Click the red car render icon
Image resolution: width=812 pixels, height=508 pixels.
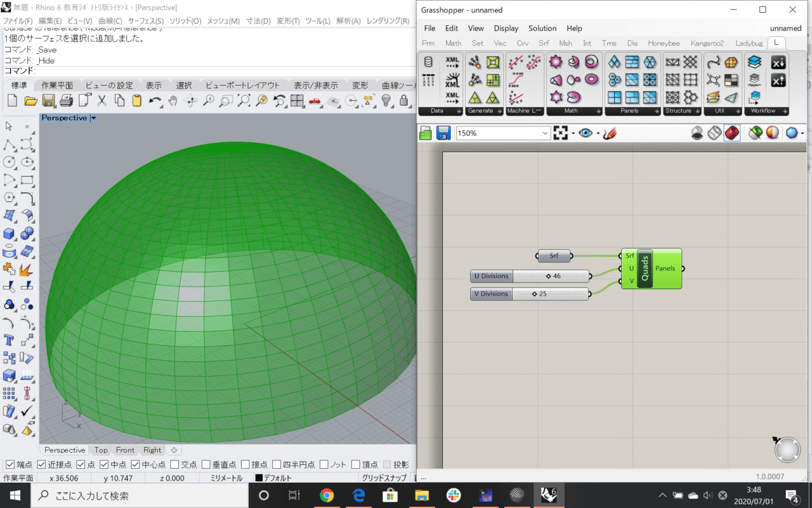315,100
